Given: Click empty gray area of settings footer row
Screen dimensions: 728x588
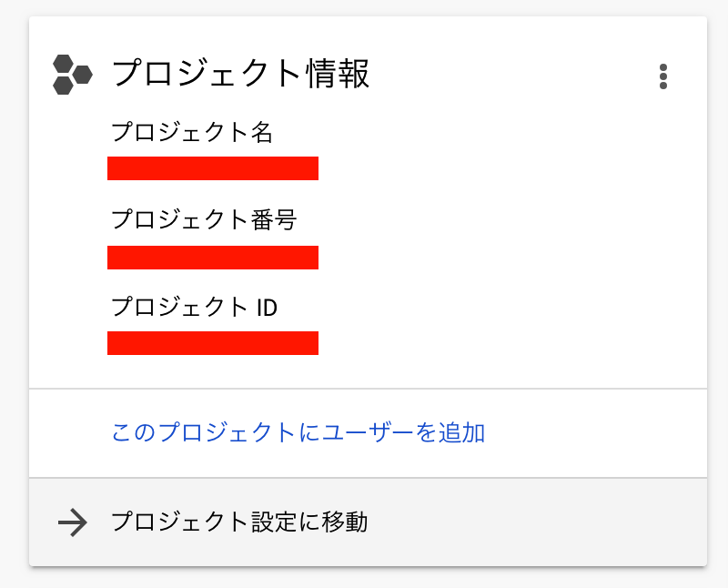Looking at the screenshot, I should pyautogui.click(x=546, y=522).
